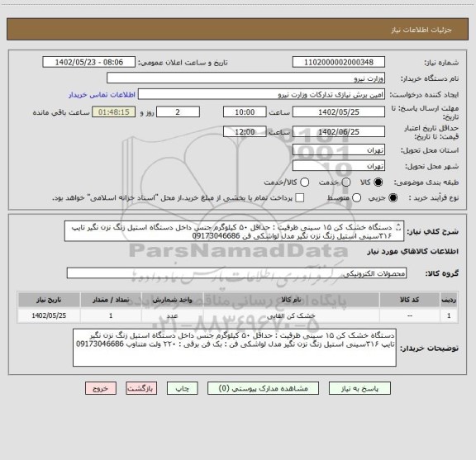Click the استان محل تحویل field تهران

(339, 150)
